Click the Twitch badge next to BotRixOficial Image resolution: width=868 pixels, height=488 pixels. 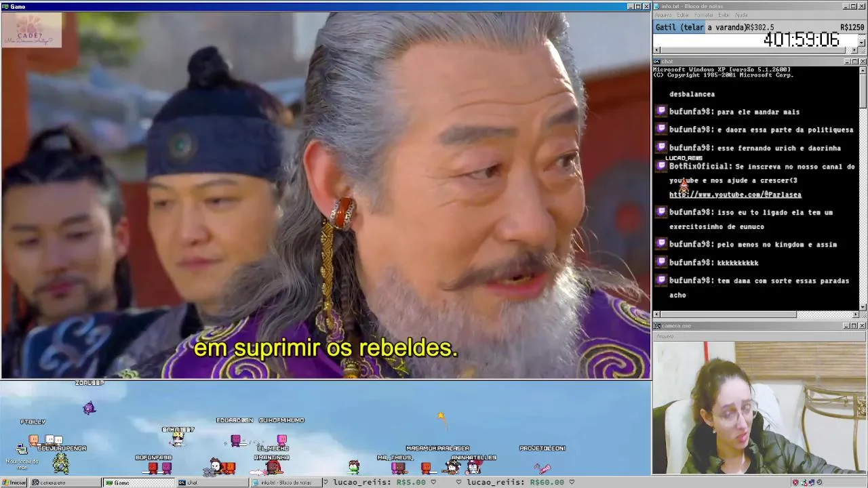point(661,166)
